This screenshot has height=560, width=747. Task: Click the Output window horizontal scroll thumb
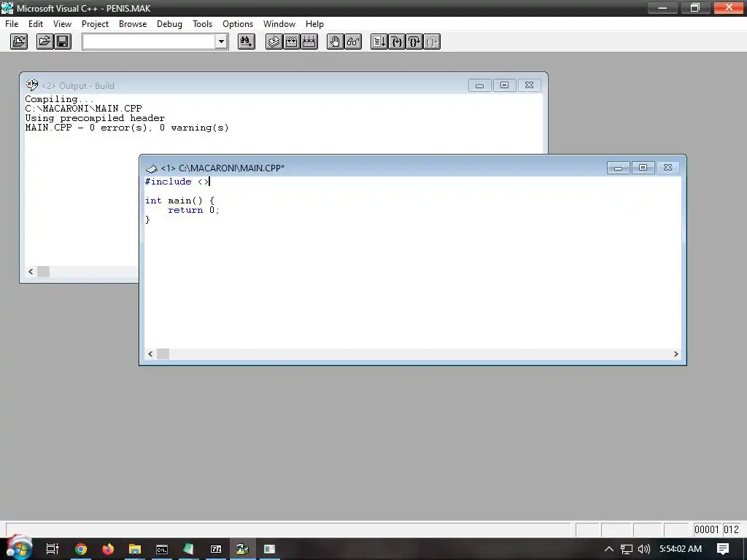pyautogui.click(x=43, y=271)
